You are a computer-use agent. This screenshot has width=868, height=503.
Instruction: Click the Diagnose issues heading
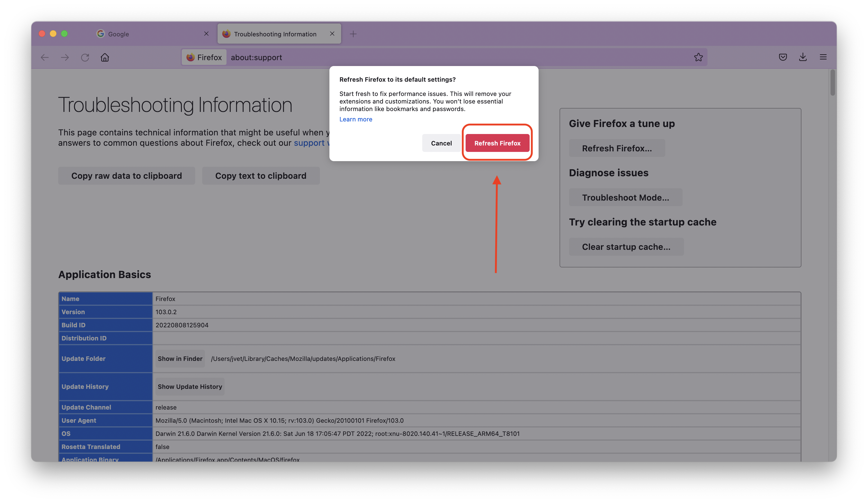pos(608,173)
